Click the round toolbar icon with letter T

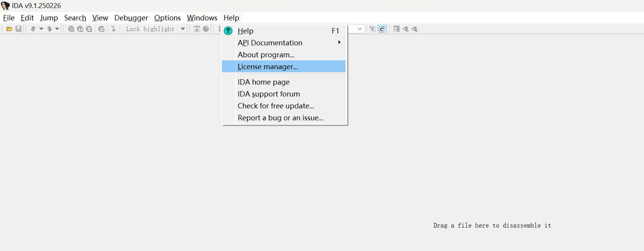tap(80, 29)
